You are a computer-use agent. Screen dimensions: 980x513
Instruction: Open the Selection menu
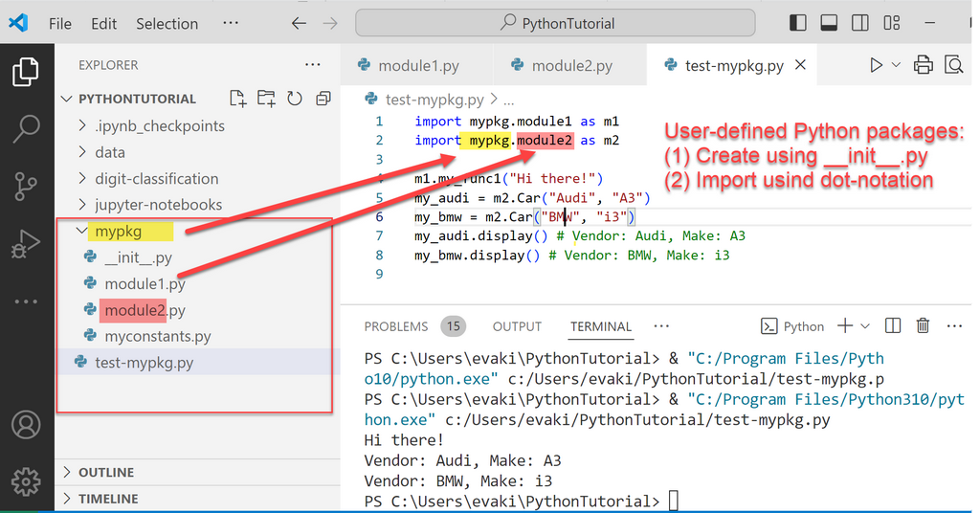click(x=167, y=24)
